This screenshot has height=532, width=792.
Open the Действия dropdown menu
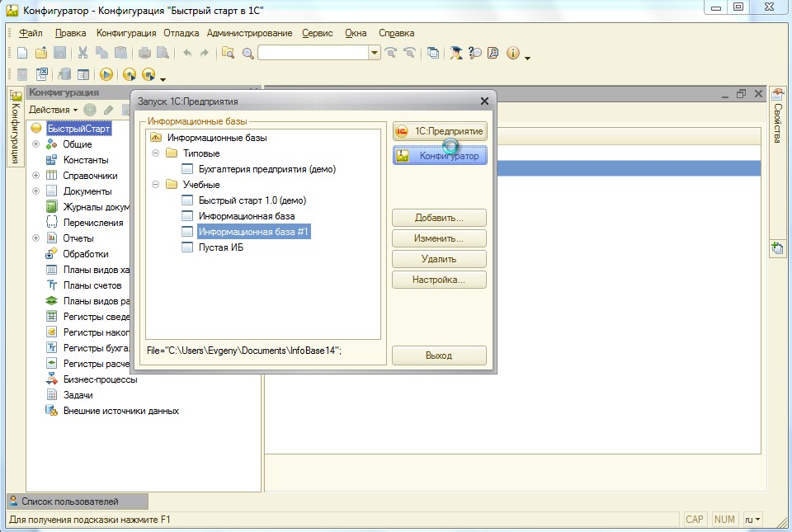53,110
